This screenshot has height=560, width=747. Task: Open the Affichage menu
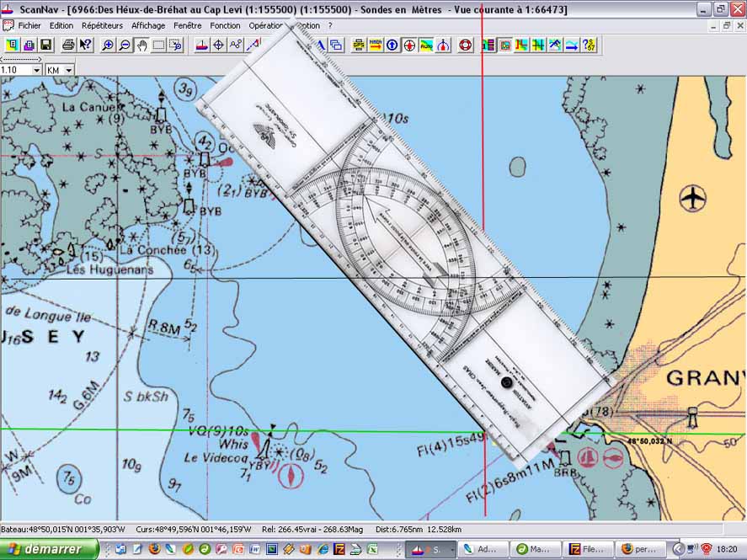pos(148,26)
